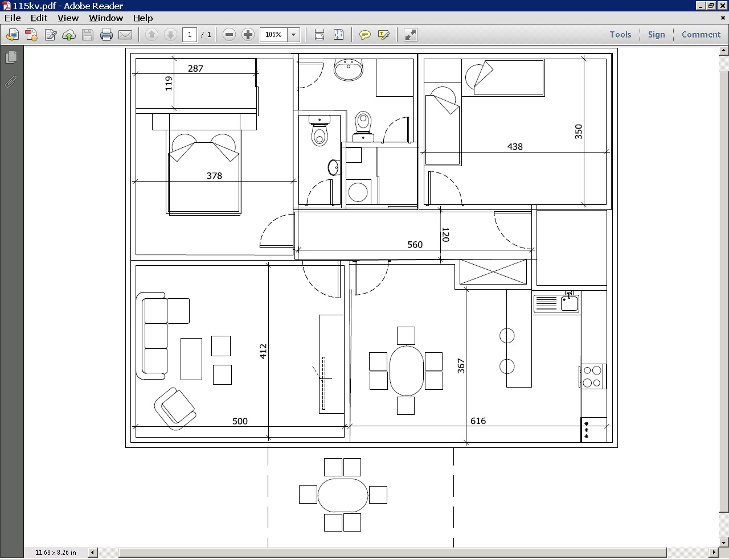Click the Sign pane button
The height and width of the screenshot is (560, 729).
656,35
